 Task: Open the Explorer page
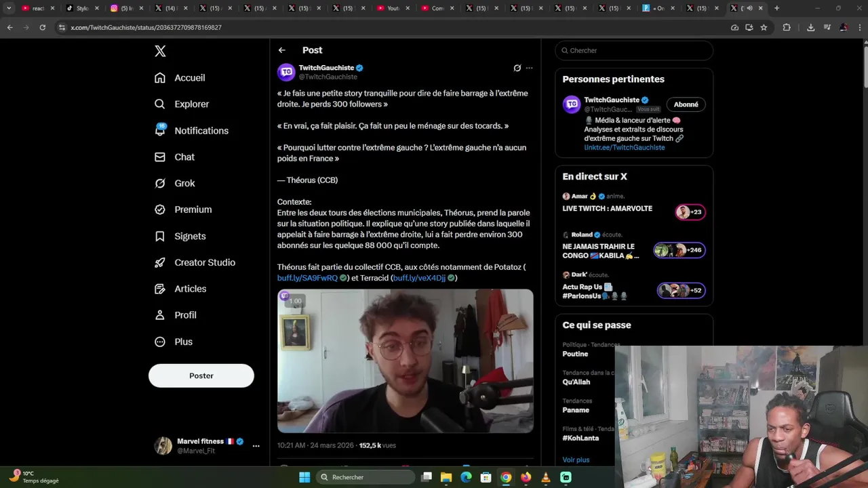coord(182,104)
